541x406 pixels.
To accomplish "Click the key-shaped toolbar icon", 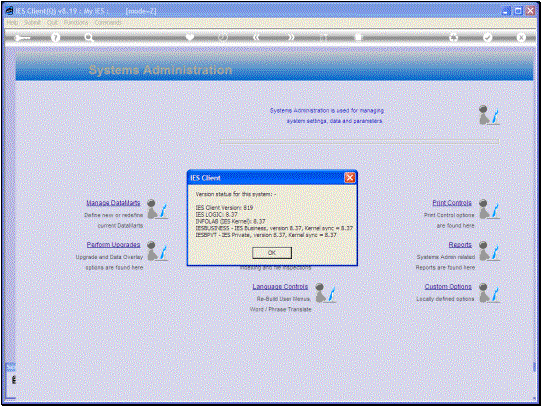I will pos(22,37).
